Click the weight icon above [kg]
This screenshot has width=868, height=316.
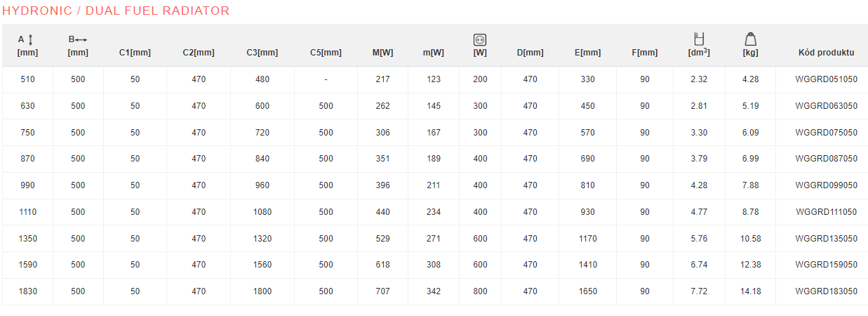point(750,39)
